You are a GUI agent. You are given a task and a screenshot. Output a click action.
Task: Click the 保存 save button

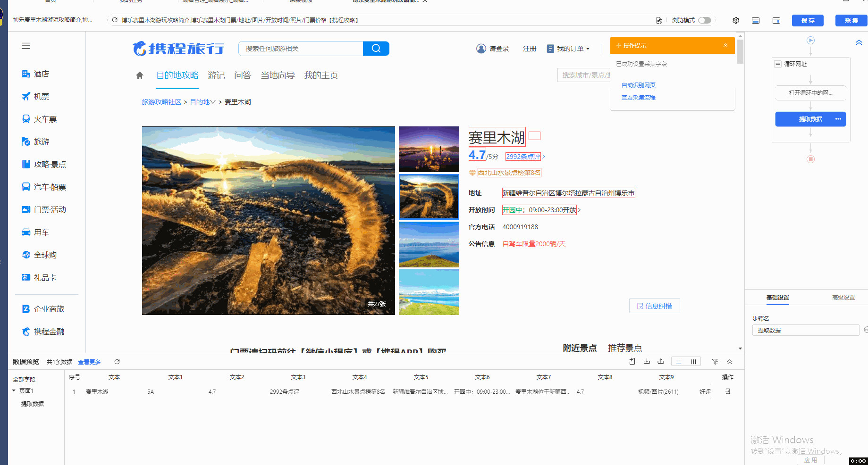click(808, 20)
